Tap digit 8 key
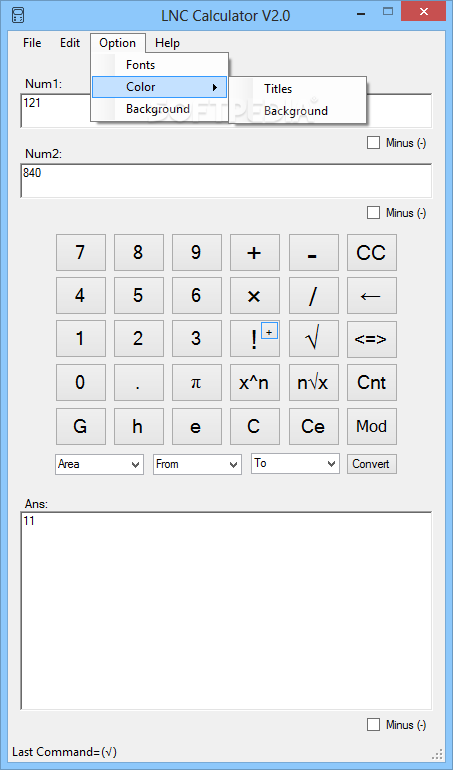 click(139, 252)
